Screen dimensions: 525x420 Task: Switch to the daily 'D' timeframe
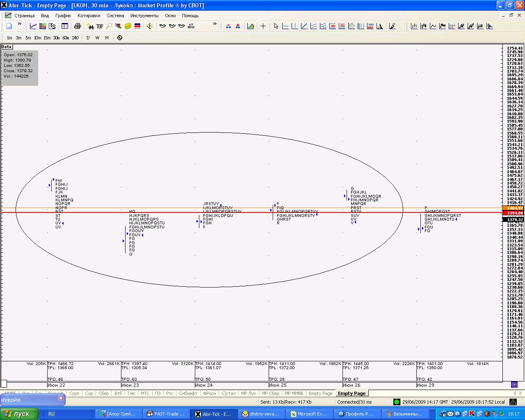(x=88, y=38)
